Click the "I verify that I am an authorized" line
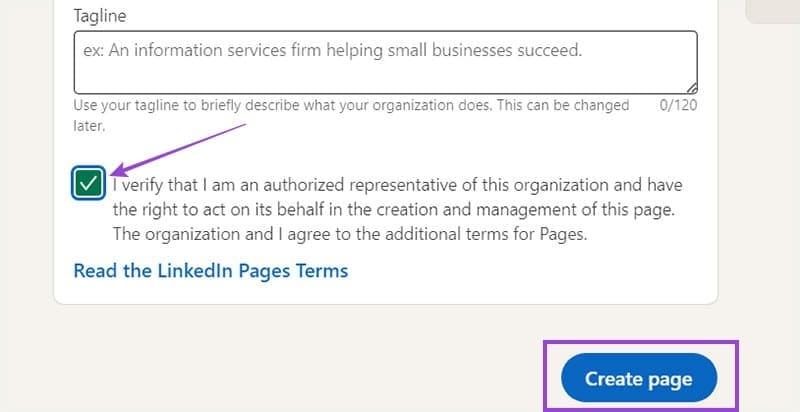Screen dimensions: 800x412 coord(397,185)
